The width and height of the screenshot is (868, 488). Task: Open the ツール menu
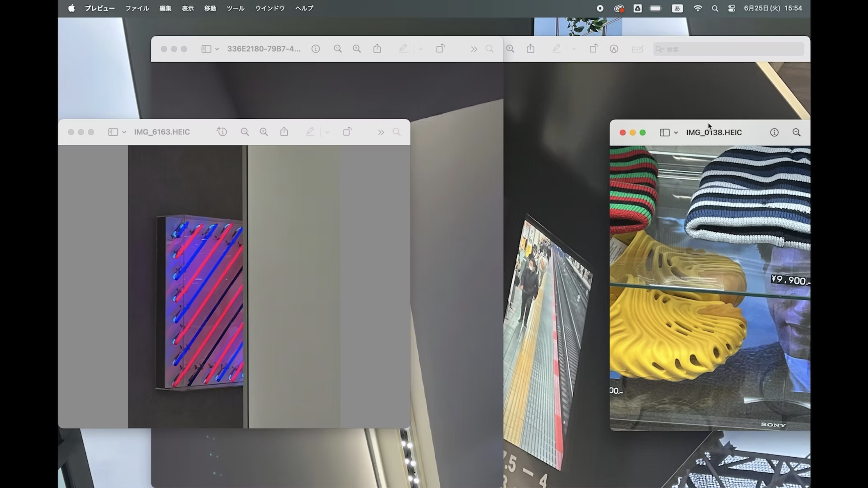tap(235, 8)
